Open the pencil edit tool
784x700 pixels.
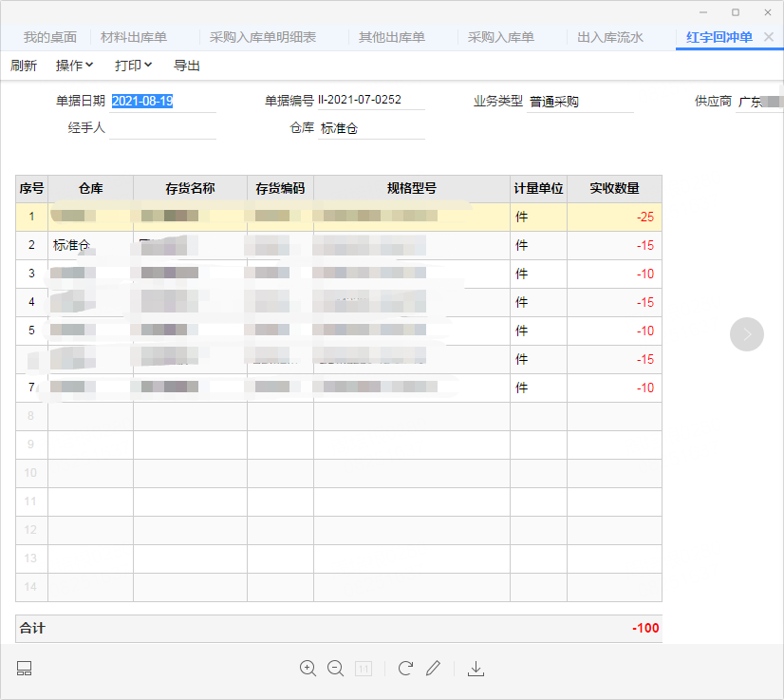pos(433,669)
